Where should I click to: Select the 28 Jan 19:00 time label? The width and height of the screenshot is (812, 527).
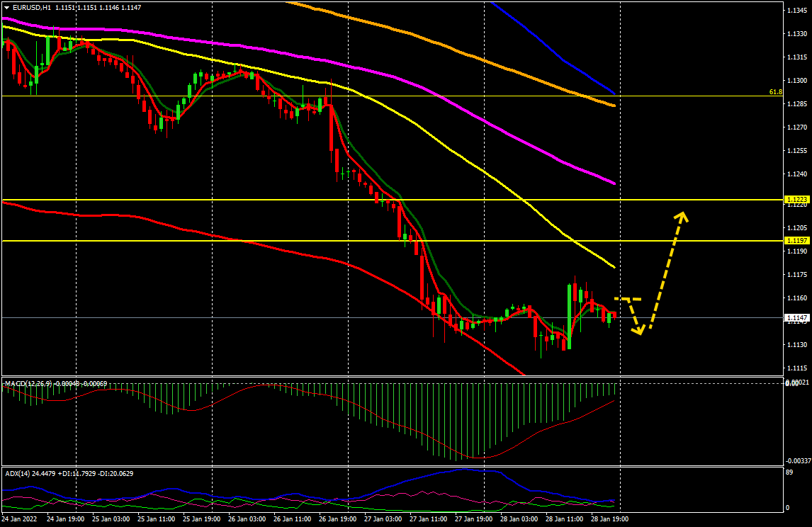coord(609,518)
